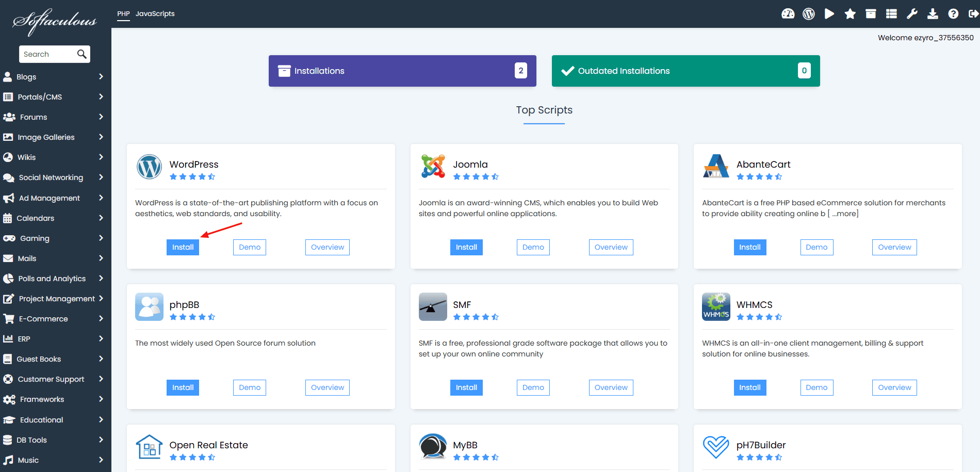The width and height of the screenshot is (980, 472).
Task: Expand the Blogs category
Action: click(54, 77)
